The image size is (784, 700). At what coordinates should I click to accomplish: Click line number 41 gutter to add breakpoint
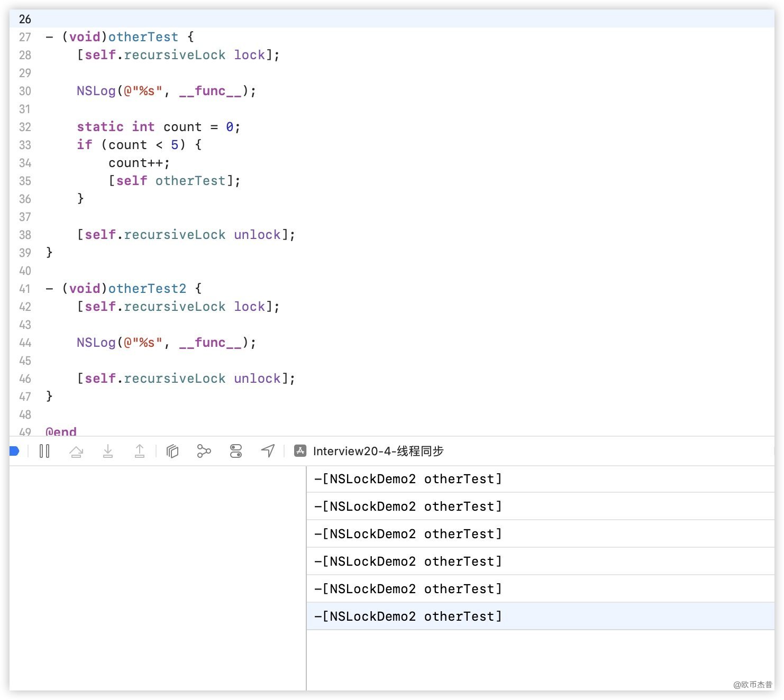(x=25, y=289)
